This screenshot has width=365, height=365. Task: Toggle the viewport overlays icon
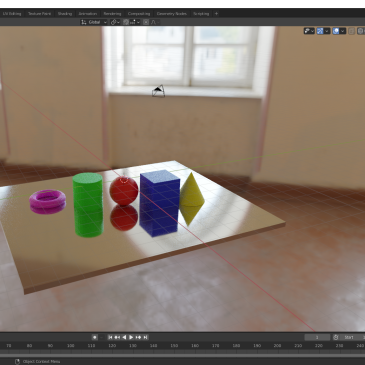coord(336,31)
